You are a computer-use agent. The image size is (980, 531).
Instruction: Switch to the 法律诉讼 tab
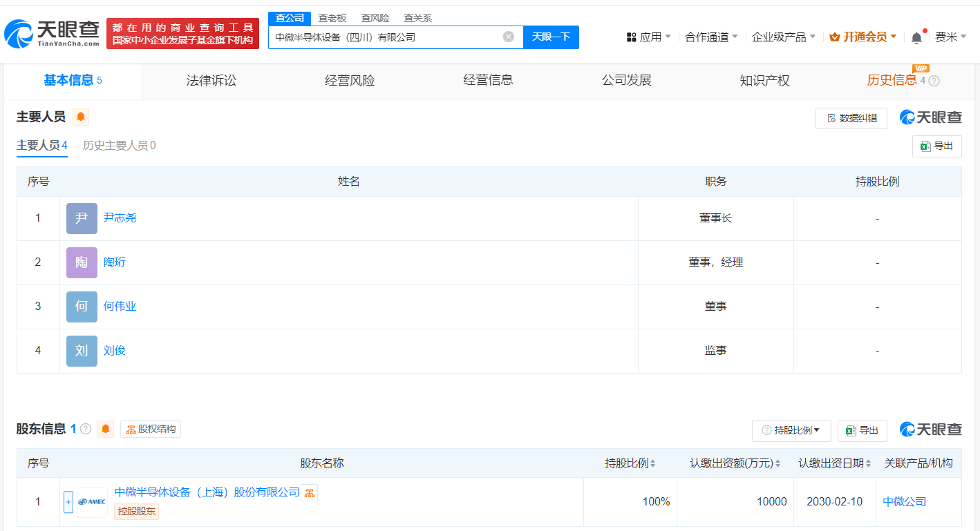point(211,81)
